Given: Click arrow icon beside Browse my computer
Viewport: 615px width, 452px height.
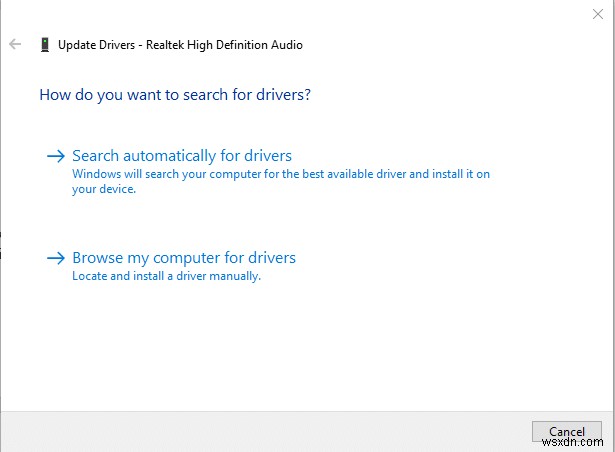Looking at the screenshot, I should tap(56, 258).
